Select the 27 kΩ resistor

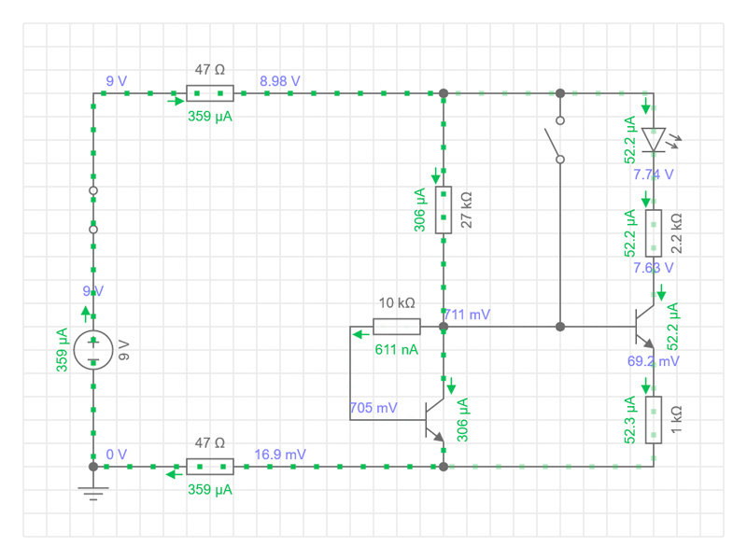pos(444,210)
